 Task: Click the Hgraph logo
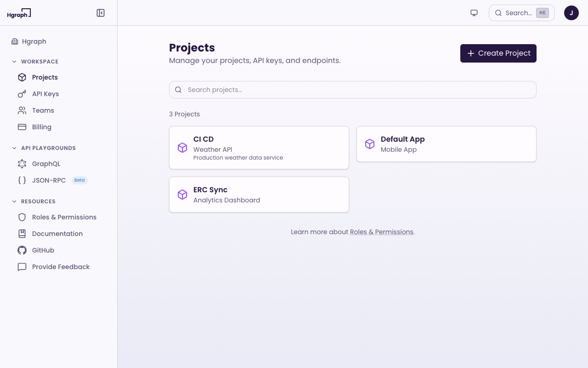(19, 13)
